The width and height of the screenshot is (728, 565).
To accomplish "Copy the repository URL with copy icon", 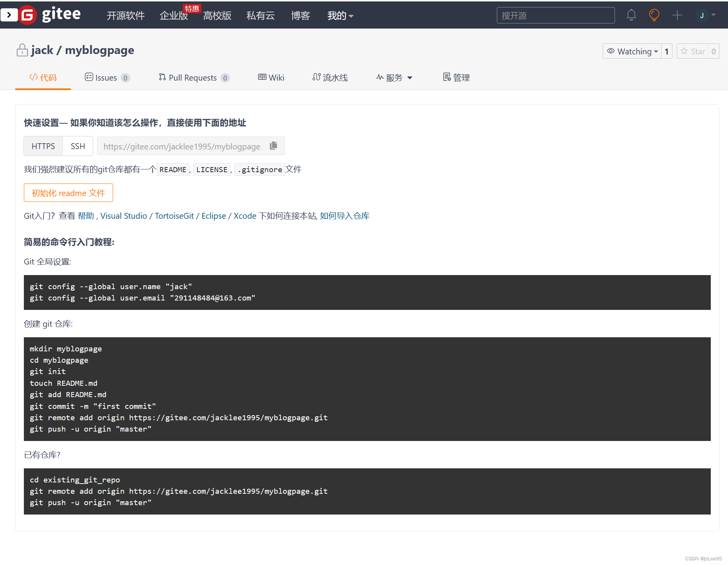I will [273, 146].
